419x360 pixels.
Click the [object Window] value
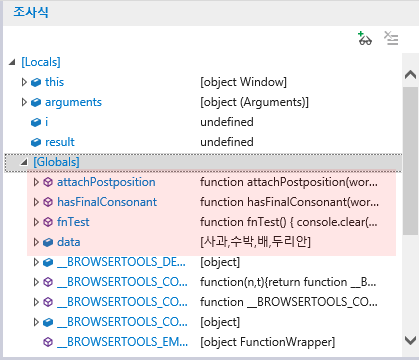coord(243,82)
